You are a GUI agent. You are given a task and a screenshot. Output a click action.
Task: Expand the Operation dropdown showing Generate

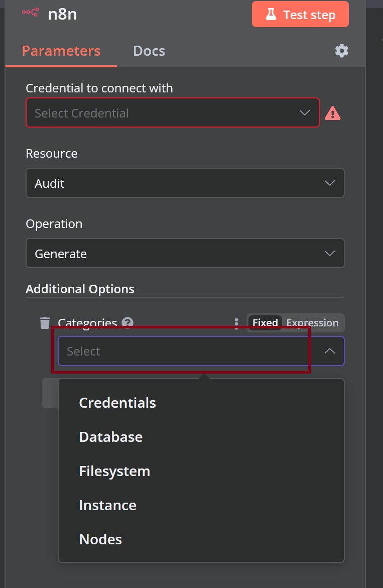[x=185, y=253]
